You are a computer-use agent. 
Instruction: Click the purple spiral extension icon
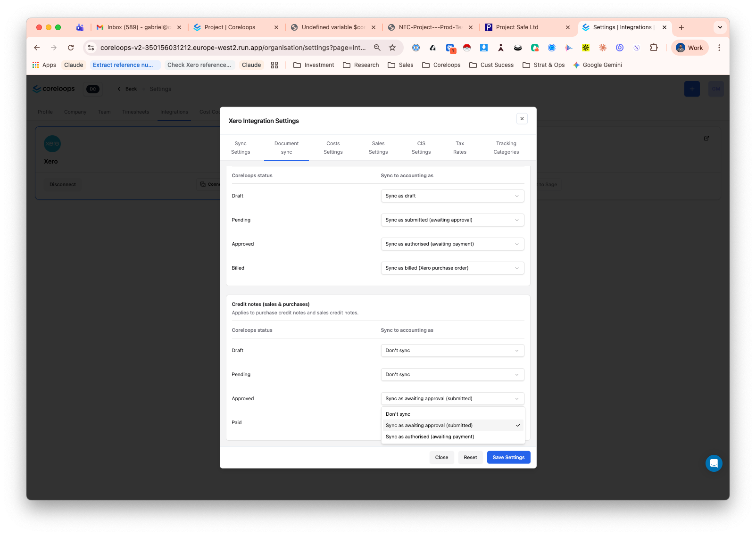620,48
